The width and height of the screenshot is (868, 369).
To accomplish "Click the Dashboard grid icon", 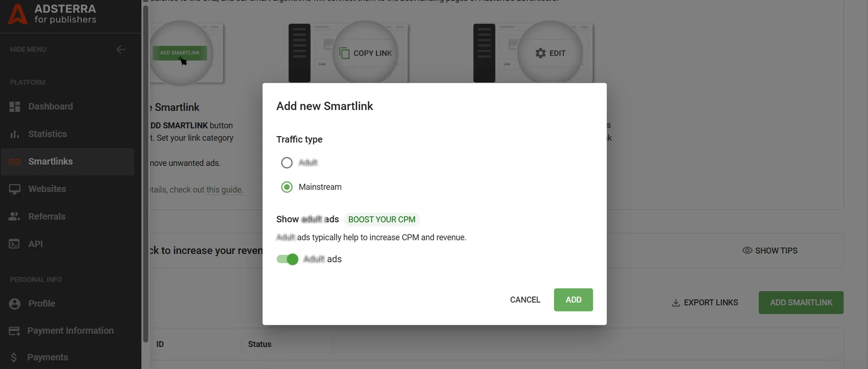I will pyautogui.click(x=15, y=106).
